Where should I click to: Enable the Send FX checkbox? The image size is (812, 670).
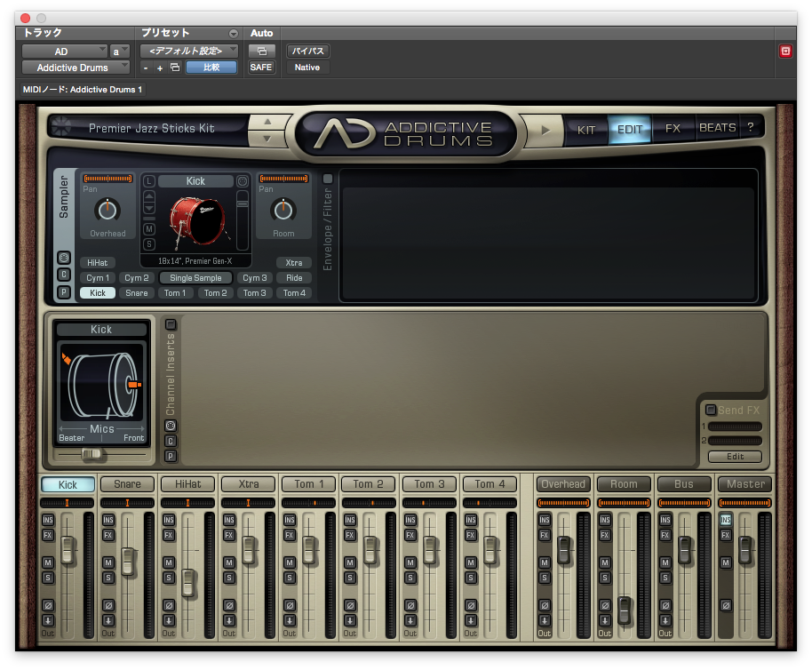tap(711, 410)
